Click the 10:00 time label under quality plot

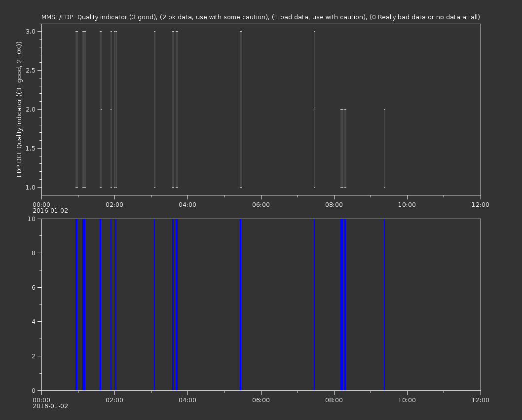tap(407, 204)
